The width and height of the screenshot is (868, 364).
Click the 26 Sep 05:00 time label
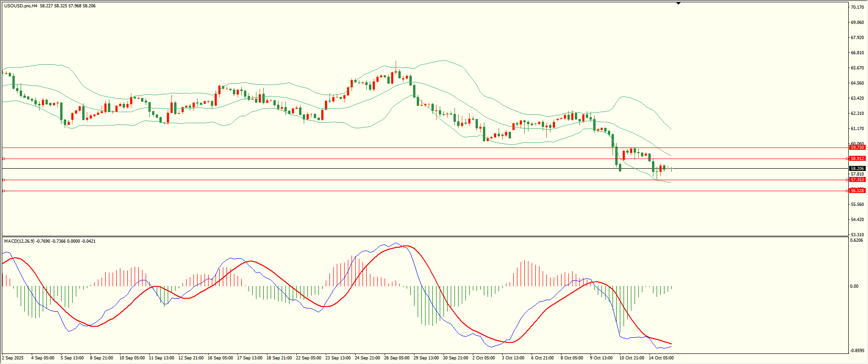coord(397,358)
